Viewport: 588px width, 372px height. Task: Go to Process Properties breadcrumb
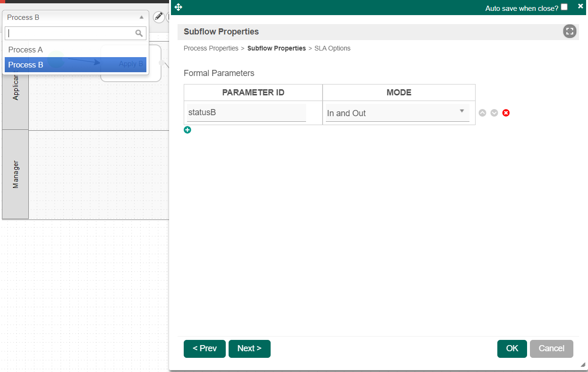pyautogui.click(x=211, y=48)
